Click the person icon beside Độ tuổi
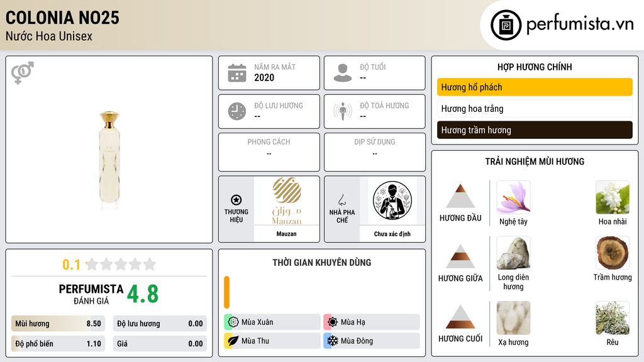Viewport: 644px width, 362px height. [x=343, y=73]
